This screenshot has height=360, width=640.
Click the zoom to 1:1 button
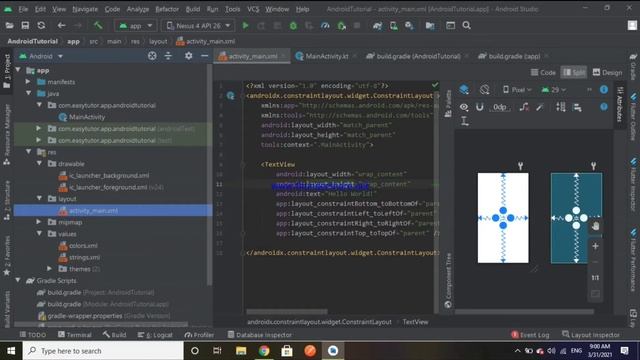click(596, 278)
